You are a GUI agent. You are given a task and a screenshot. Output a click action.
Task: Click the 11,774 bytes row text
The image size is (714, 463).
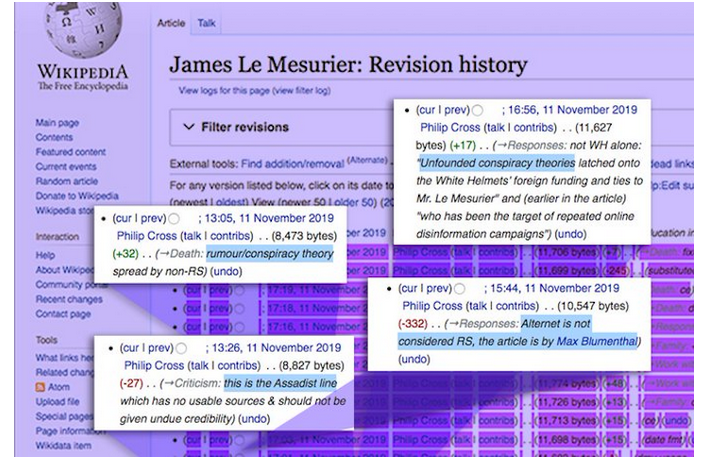(x=566, y=383)
